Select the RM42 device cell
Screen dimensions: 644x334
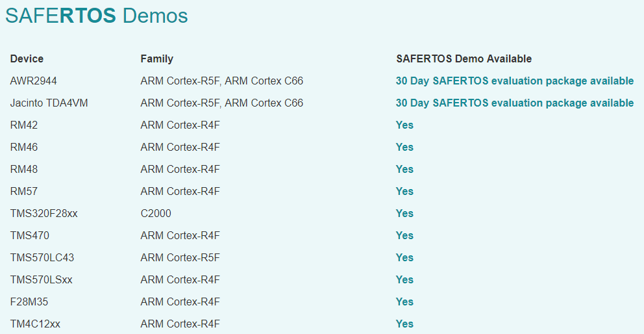point(24,125)
